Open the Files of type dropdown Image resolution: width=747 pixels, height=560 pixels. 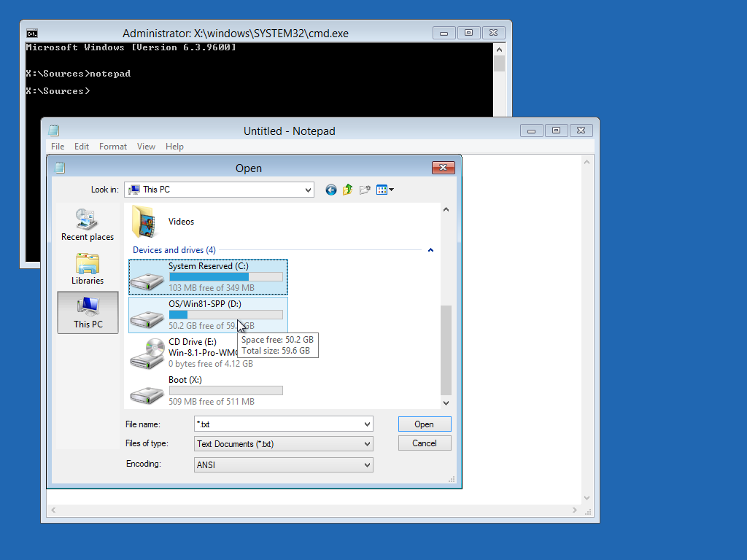pyautogui.click(x=284, y=444)
